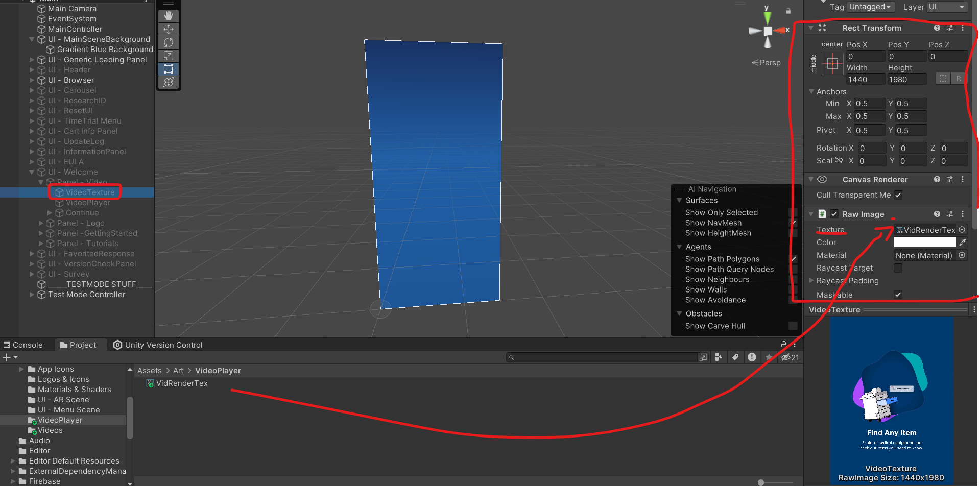The image size is (980, 486).
Task: Select the Move tool
Action: click(169, 29)
